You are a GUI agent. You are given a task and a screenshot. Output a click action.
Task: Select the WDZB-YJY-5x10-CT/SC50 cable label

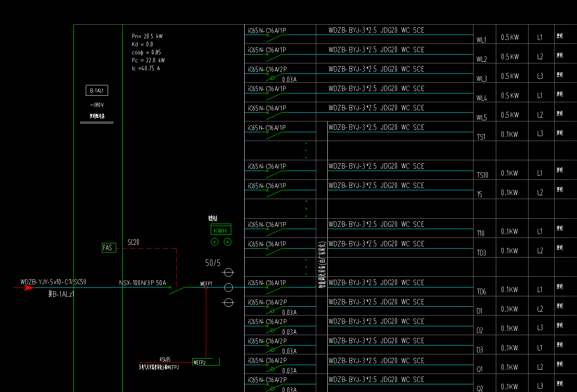53,282
